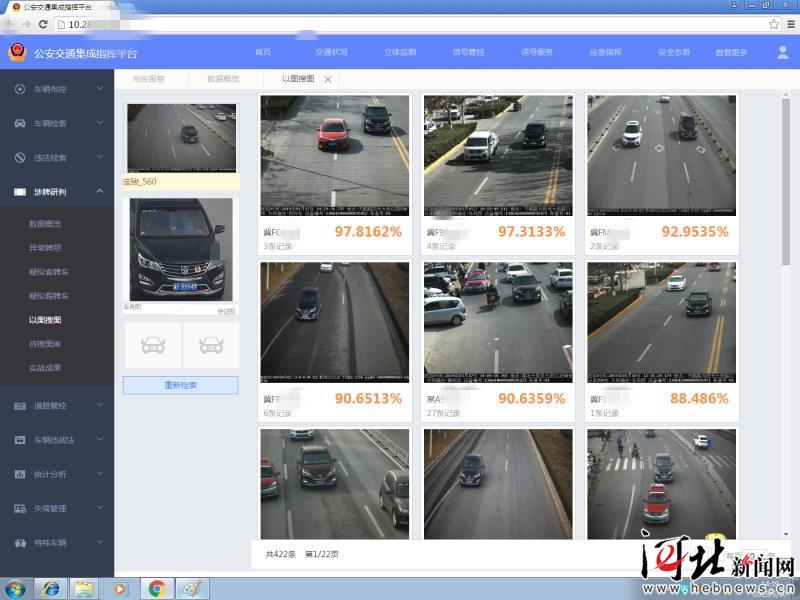This screenshot has height=600, width=800.
Task: Click the prohibited-sign icon beside 违法检索
Action: [20, 157]
